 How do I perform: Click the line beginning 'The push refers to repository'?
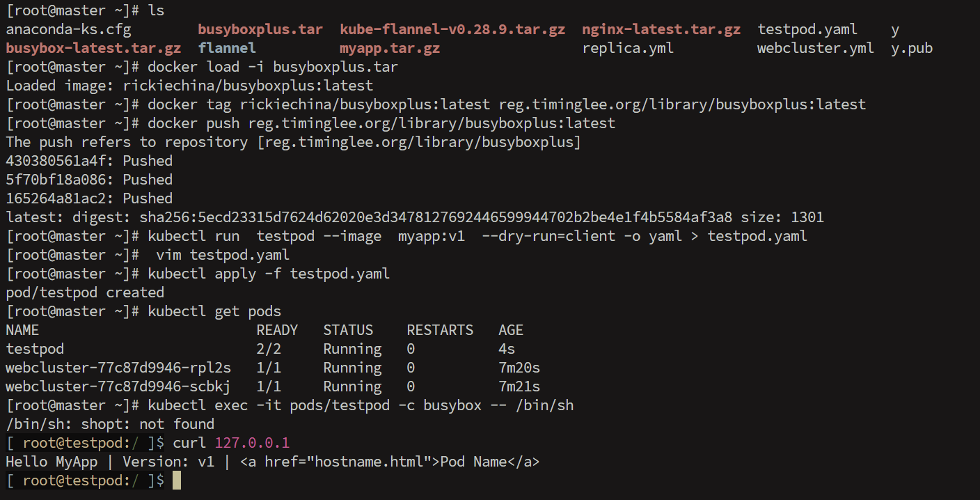coord(294,142)
